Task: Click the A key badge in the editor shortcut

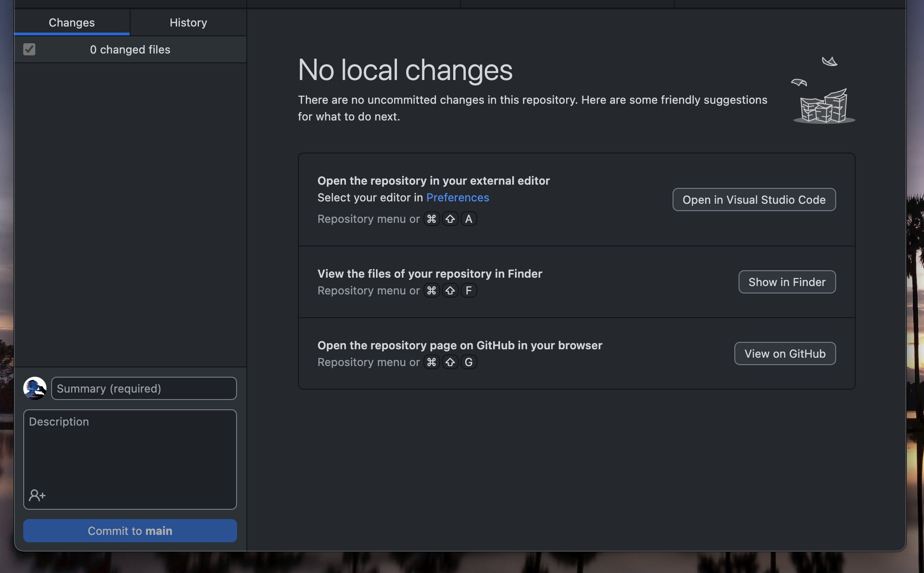Action: (x=469, y=219)
